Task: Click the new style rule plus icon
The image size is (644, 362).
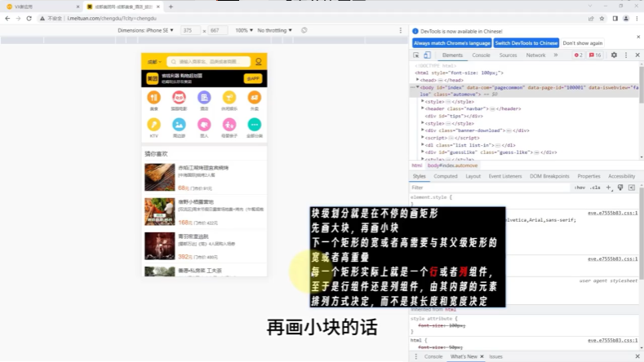Action: (609, 188)
